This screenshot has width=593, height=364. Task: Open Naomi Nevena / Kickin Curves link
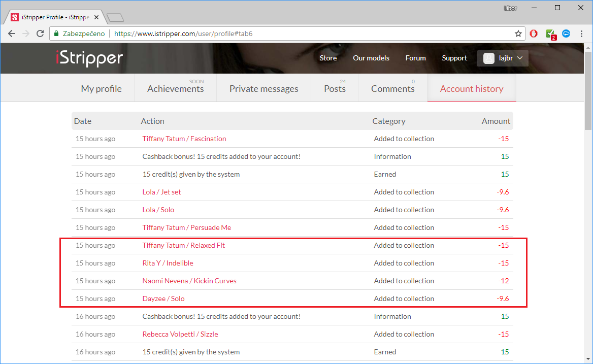tap(189, 281)
